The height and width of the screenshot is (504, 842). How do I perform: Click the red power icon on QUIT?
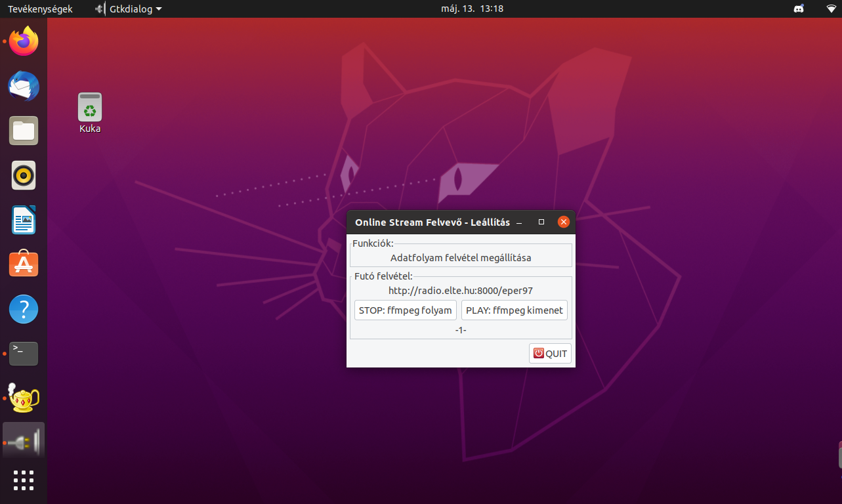pos(539,353)
